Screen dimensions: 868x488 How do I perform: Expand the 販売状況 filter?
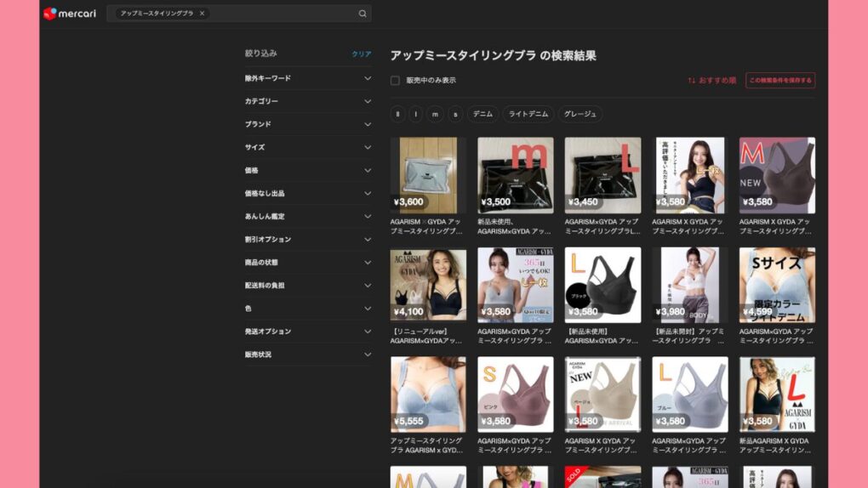(x=308, y=355)
